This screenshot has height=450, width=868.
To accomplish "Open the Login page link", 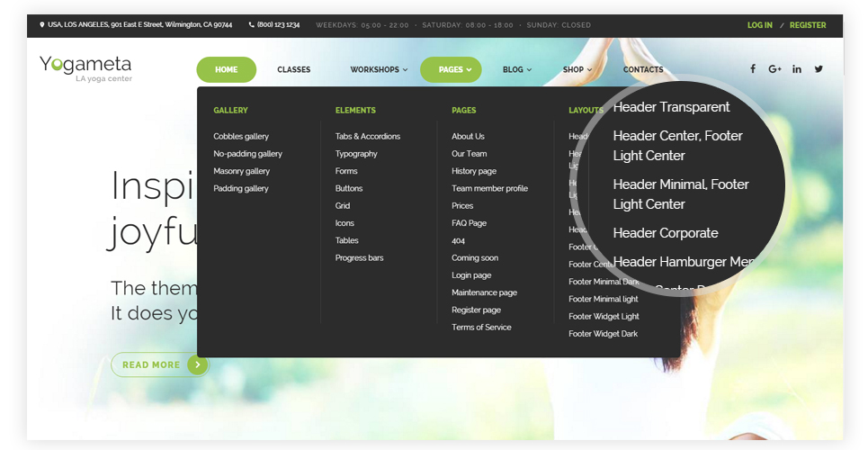I will (x=471, y=275).
